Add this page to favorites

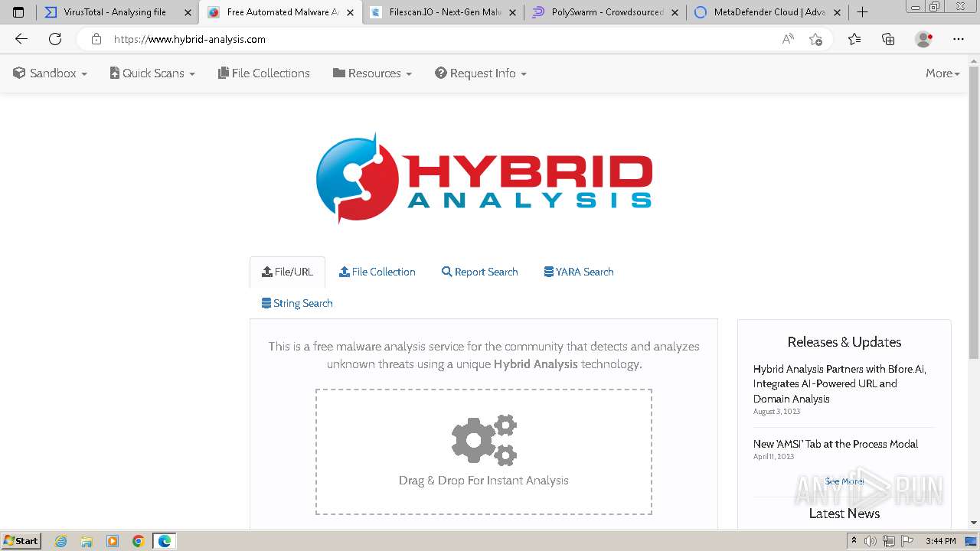coord(815,39)
